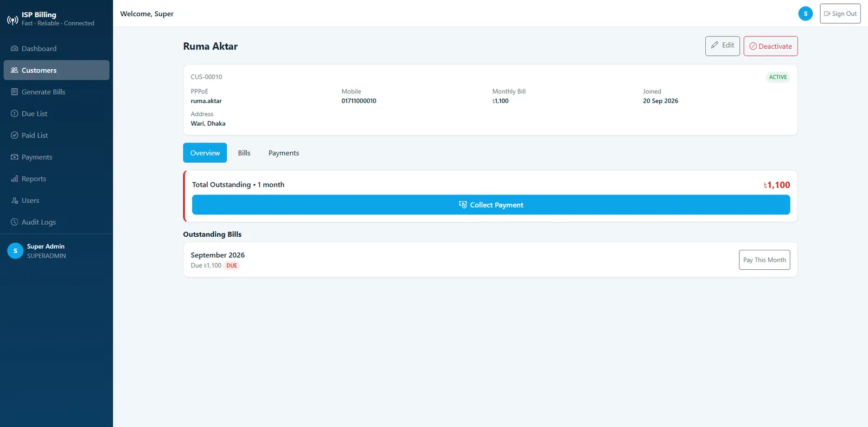
Task: Click the Super Admin name in sidebar
Action: pyautogui.click(x=46, y=246)
